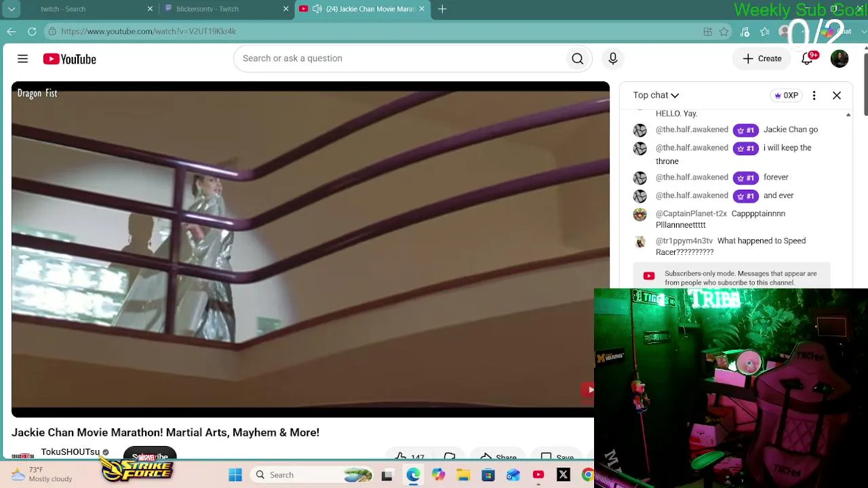Open the Windows Start menu
The width and height of the screenshot is (868, 488).
coord(235,475)
